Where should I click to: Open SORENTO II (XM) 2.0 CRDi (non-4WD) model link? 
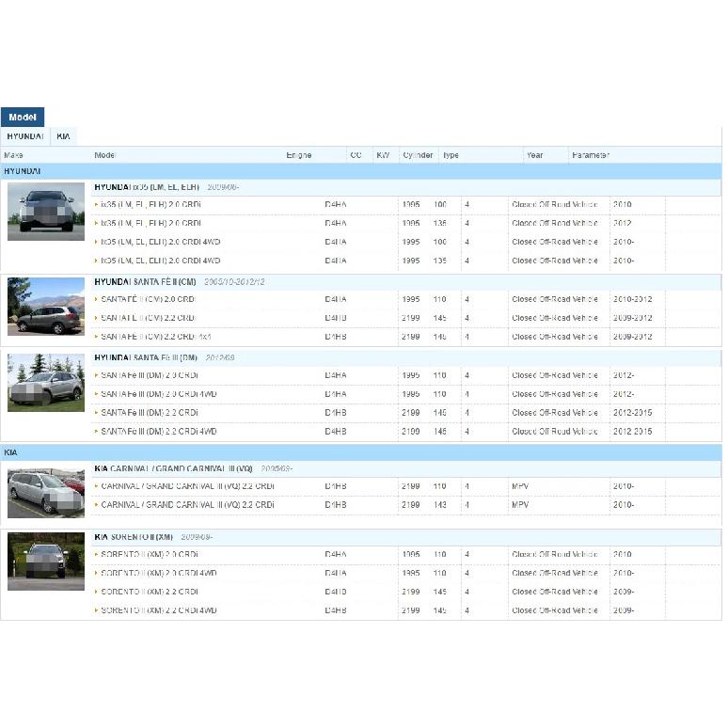pos(150,554)
